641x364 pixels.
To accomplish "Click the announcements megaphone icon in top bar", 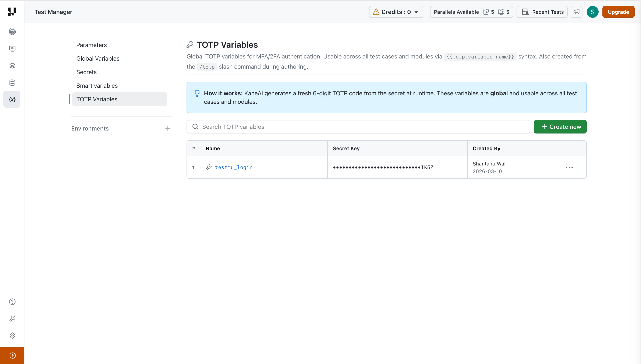I will click(x=576, y=12).
